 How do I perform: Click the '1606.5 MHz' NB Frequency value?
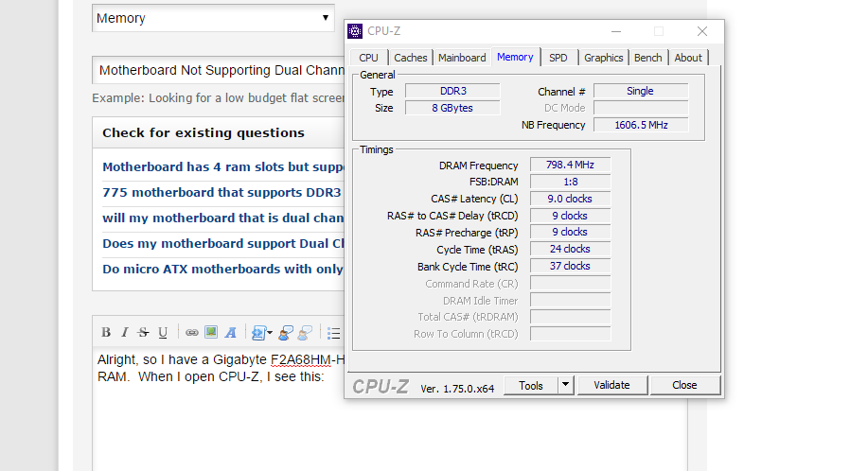click(x=641, y=125)
